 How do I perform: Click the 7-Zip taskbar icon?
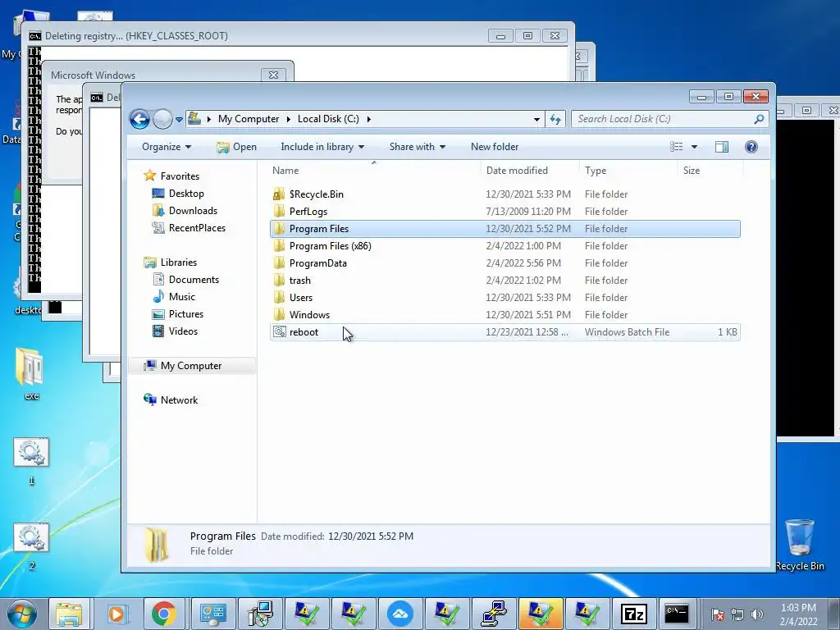point(634,614)
